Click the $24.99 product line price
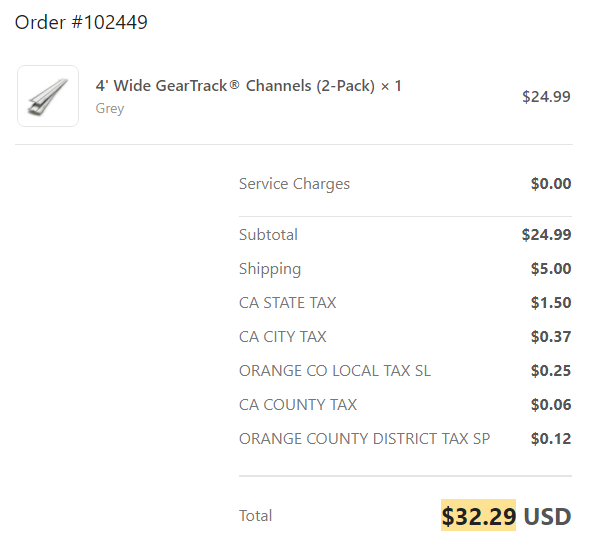The height and width of the screenshot is (539, 590). [546, 97]
